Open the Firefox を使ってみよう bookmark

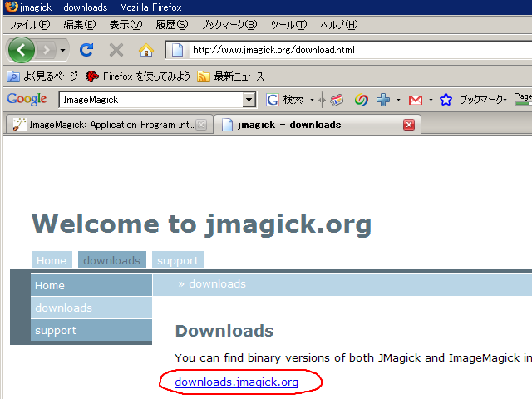(x=138, y=76)
